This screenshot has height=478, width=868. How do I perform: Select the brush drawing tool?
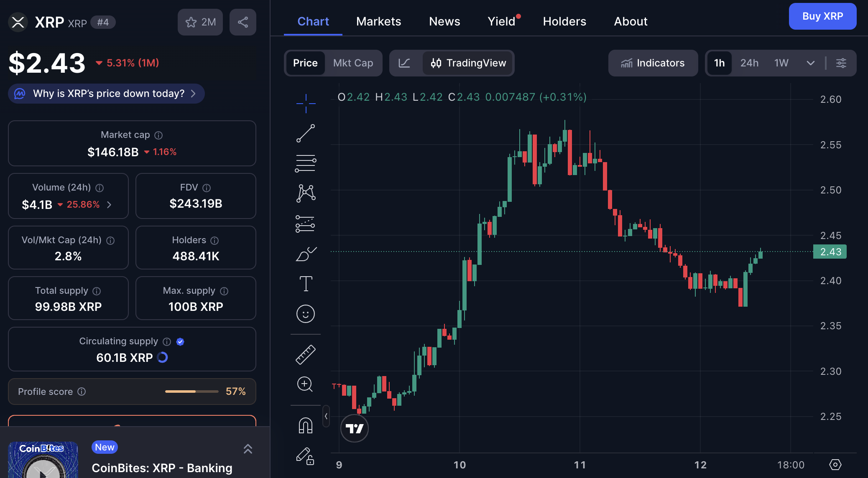point(306,254)
